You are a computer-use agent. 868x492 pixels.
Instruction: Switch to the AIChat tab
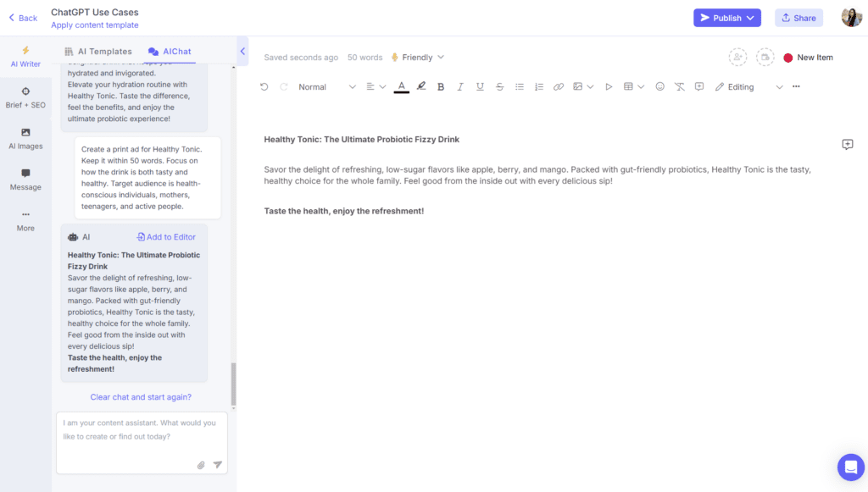coord(170,52)
